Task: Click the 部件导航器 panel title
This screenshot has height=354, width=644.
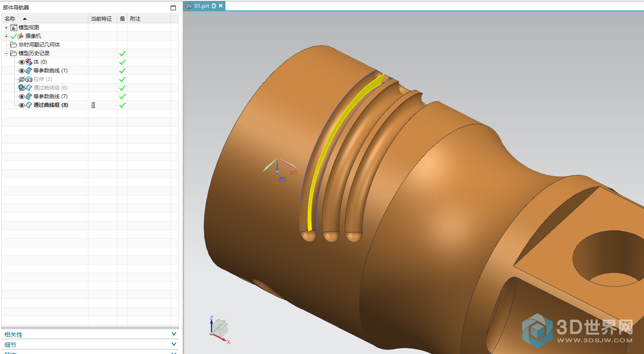Action: click(16, 8)
